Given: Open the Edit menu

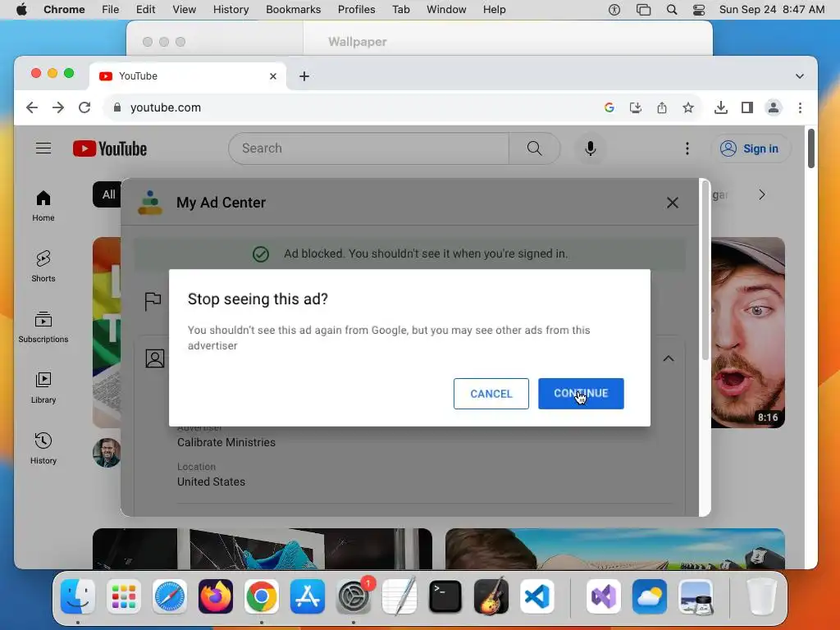Looking at the screenshot, I should [145, 10].
